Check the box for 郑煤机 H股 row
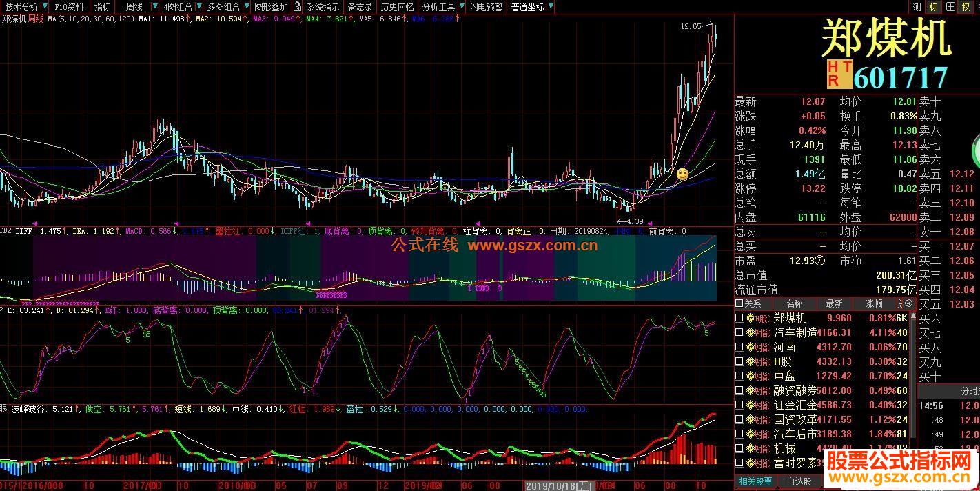This screenshot has width=980, height=491. 739,319
